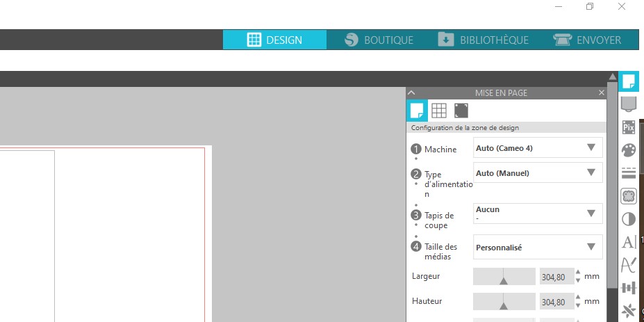Open the Tapis de coupe dropdown
The image size is (644, 322).
pyautogui.click(x=538, y=214)
